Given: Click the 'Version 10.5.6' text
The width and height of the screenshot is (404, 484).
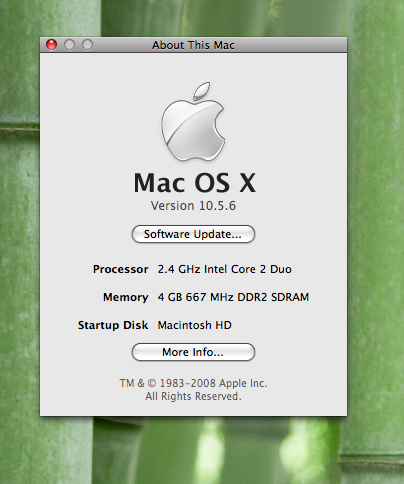Looking at the screenshot, I should [x=193, y=206].
